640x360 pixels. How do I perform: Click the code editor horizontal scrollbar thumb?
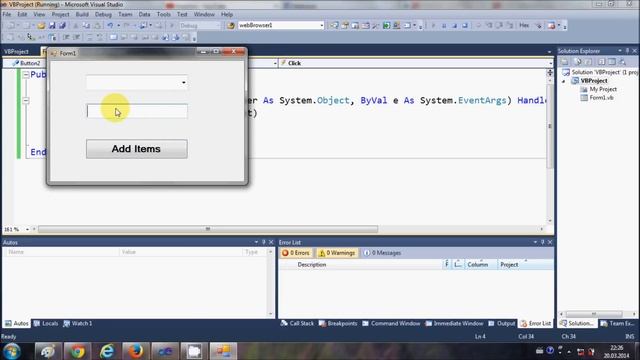[x=208, y=229]
